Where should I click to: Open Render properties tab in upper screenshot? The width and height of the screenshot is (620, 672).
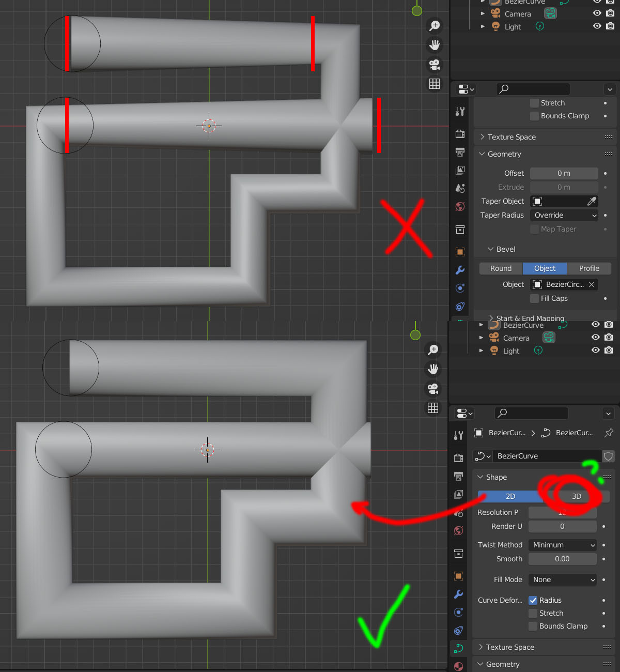[460, 134]
